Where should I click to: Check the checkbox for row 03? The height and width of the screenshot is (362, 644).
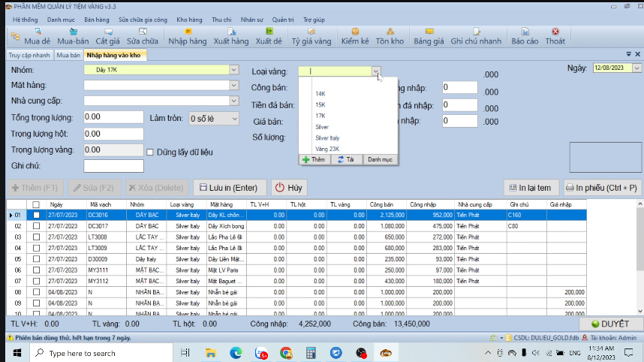tap(36, 237)
